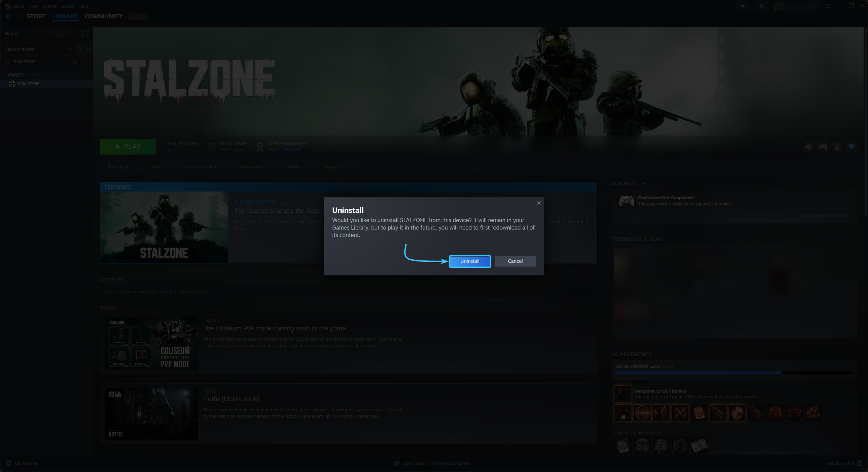Open the Store Page link
This screenshot has height=472, width=868.
118,166
